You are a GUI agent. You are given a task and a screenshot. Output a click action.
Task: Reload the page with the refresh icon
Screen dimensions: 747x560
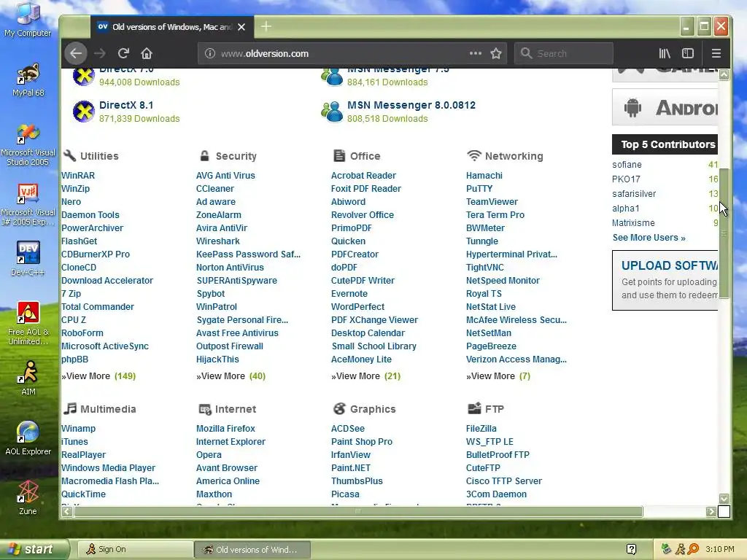(123, 53)
